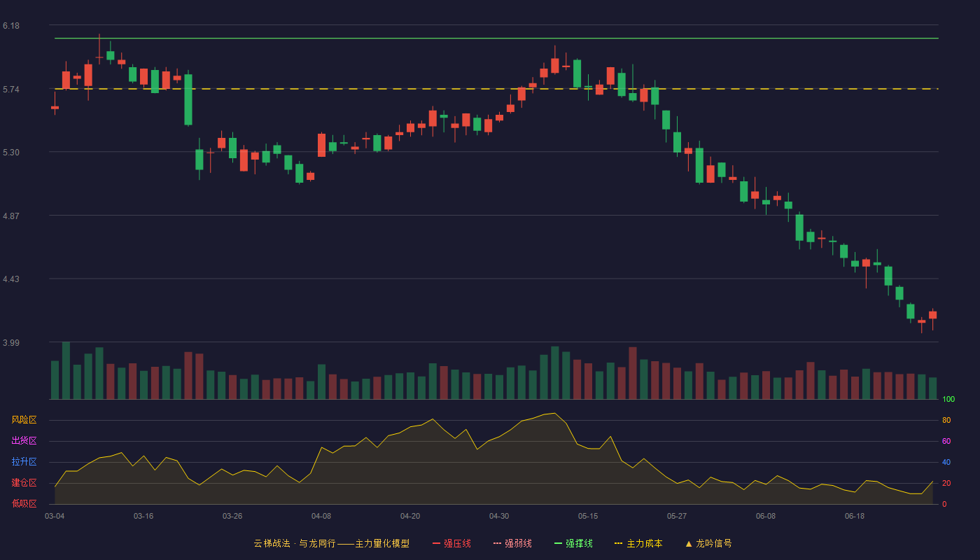Click the 建仓区 zone label

(x=24, y=483)
